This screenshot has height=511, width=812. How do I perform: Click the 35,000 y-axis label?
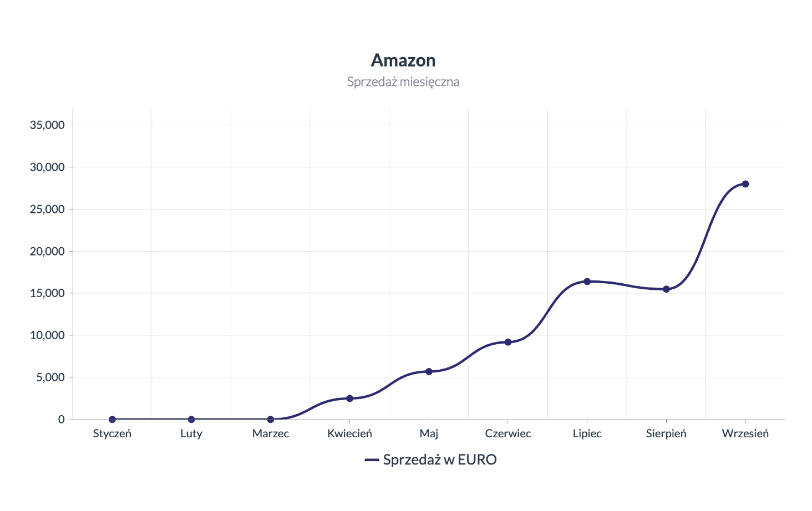47,125
